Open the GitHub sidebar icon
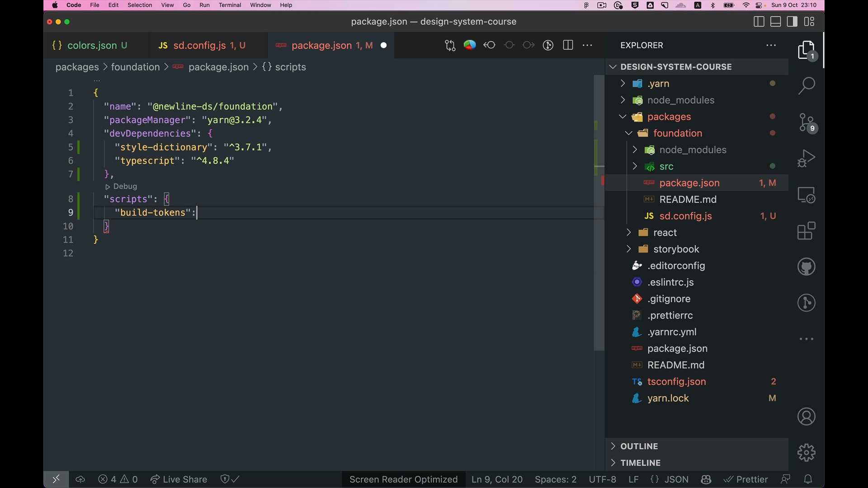 (807, 267)
